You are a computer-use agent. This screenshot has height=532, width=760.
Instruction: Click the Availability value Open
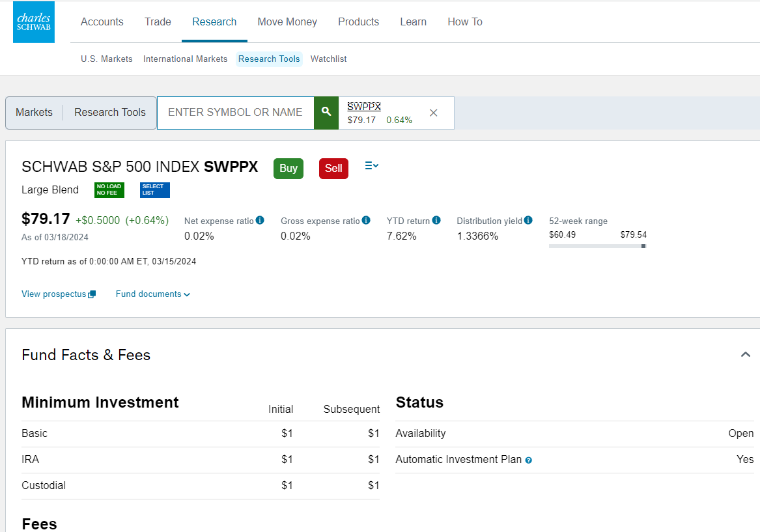pos(740,434)
